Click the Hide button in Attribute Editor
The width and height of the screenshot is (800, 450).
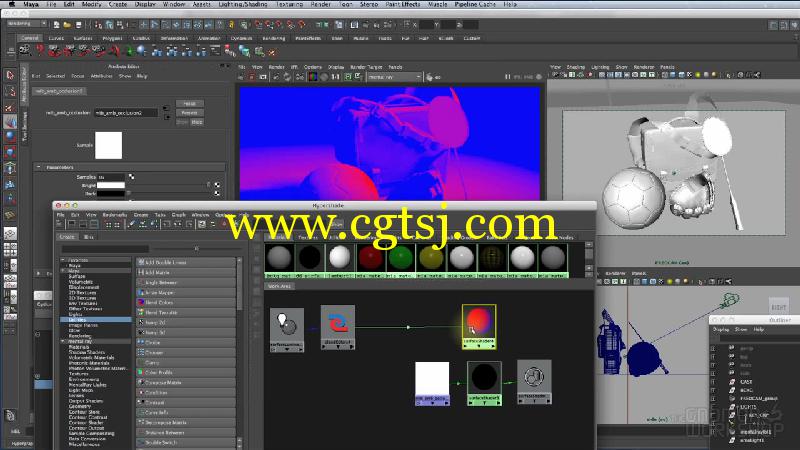click(197, 122)
